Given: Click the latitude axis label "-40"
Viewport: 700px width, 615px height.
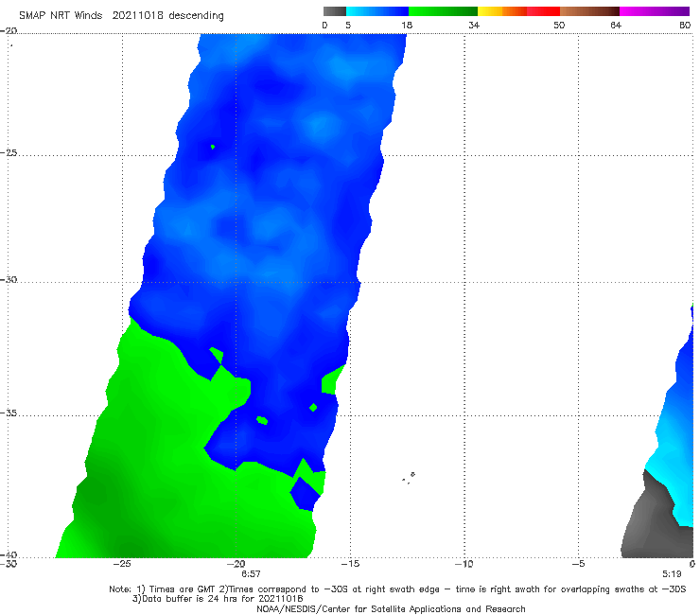Looking at the screenshot, I should (9, 554).
